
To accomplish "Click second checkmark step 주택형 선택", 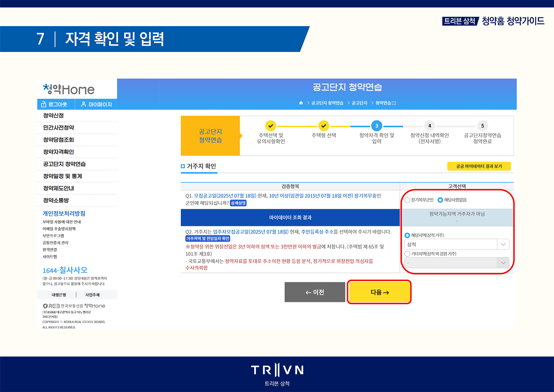I will 324,126.
